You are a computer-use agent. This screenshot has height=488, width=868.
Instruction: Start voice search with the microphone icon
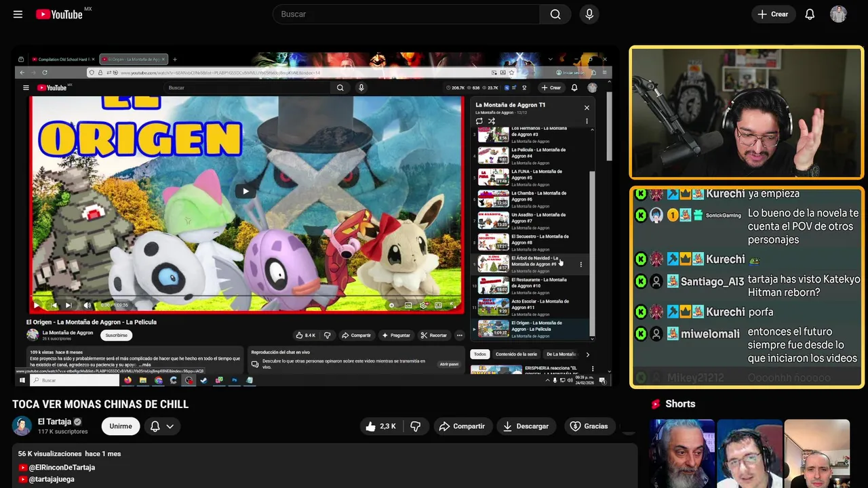[589, 14]
